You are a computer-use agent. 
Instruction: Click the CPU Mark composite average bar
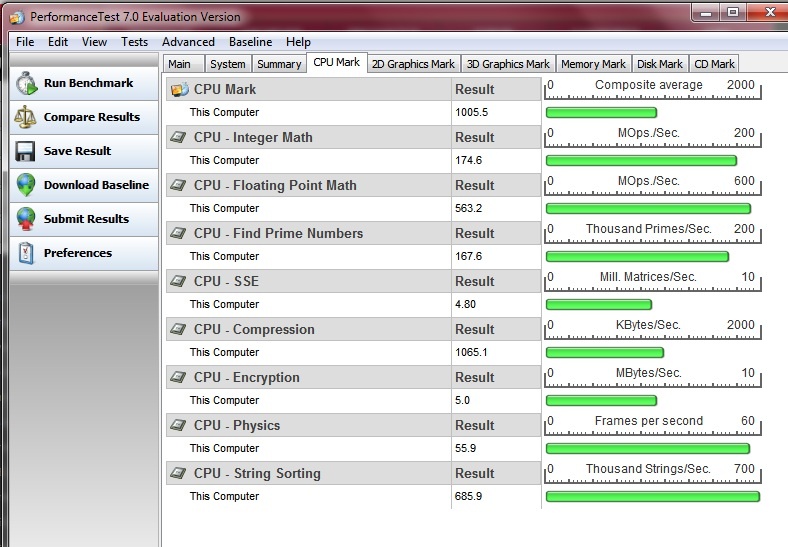tap(601, 113)
